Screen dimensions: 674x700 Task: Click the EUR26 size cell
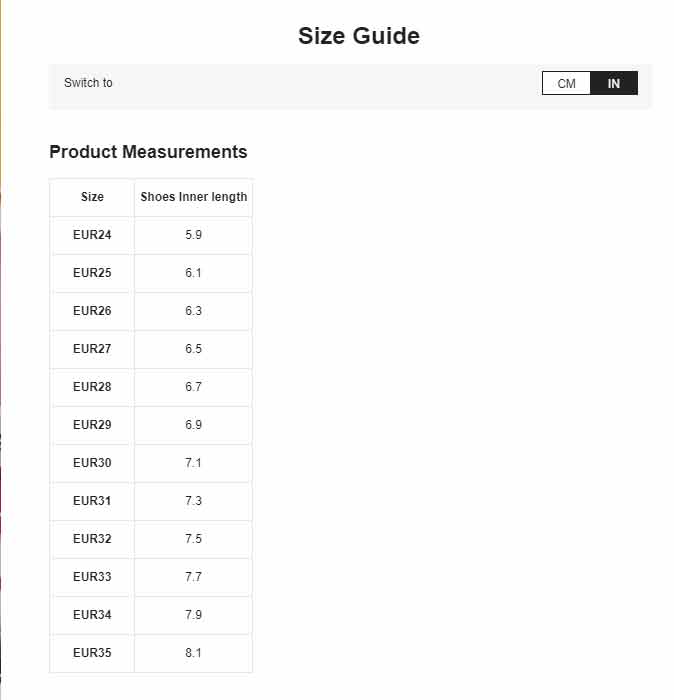92,311
